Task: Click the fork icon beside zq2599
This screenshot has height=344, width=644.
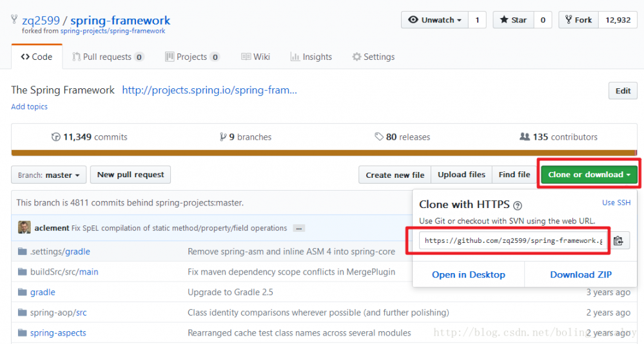Action: 14,19
